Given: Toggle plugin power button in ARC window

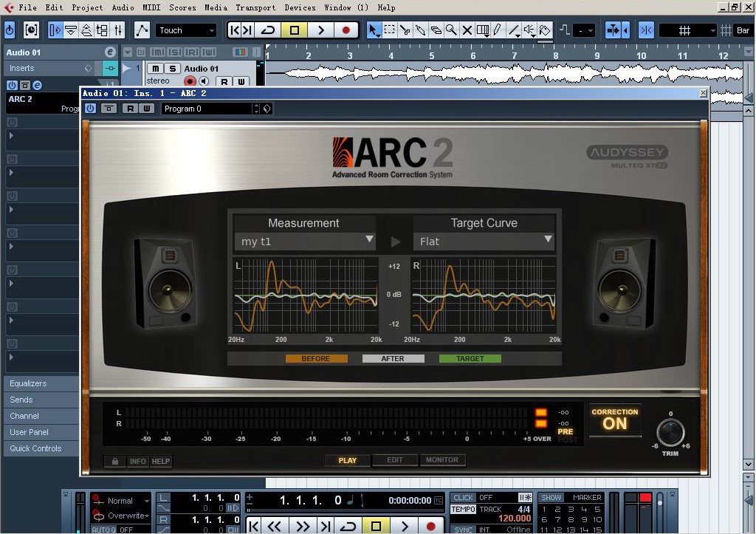Looking at the screenshot, I should click(x=90, y=109).
